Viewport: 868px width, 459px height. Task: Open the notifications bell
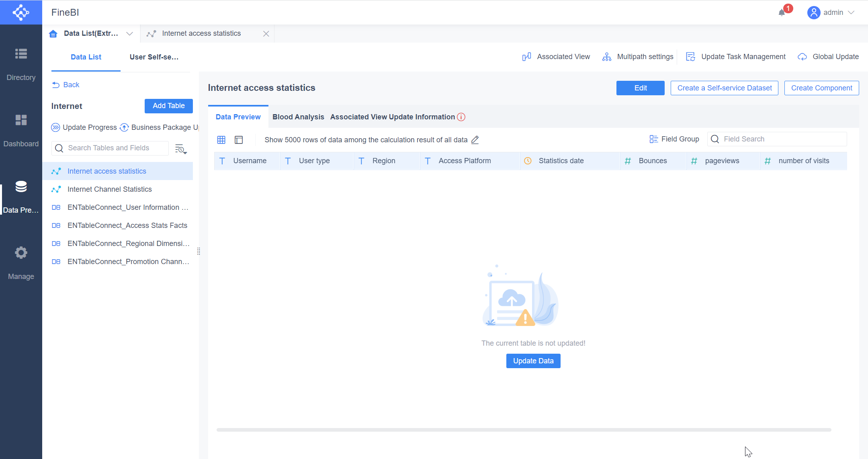tap(782, 12)
